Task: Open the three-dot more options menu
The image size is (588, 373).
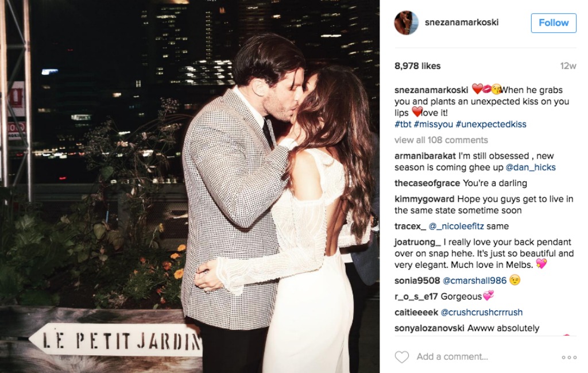Action: (569, 357)
